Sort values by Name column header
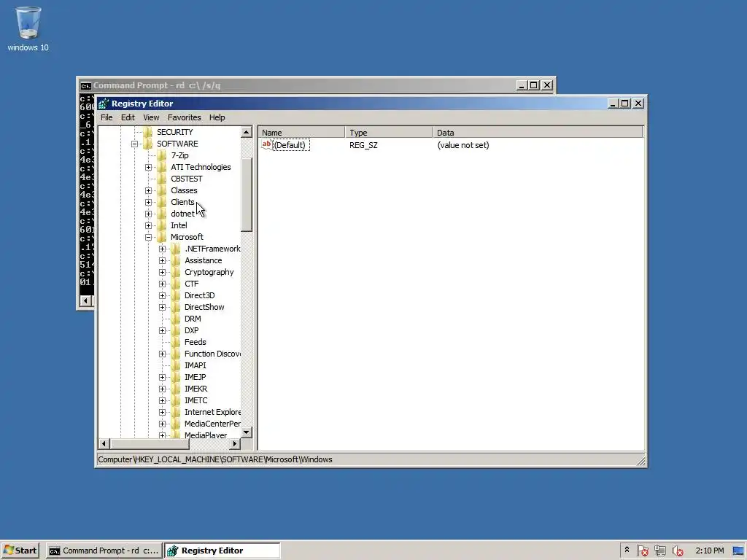This screenshot has width=747, height=560. pyautogui.click(x=301, y=133)
